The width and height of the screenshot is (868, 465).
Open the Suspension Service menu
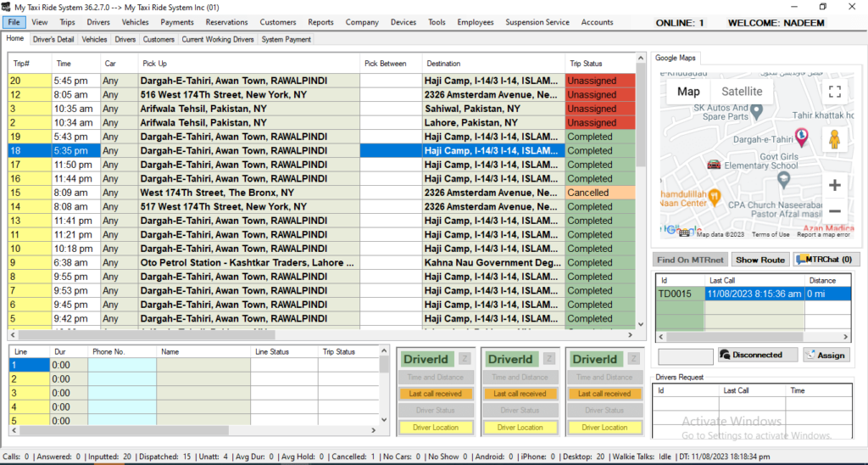coord(537,22)
